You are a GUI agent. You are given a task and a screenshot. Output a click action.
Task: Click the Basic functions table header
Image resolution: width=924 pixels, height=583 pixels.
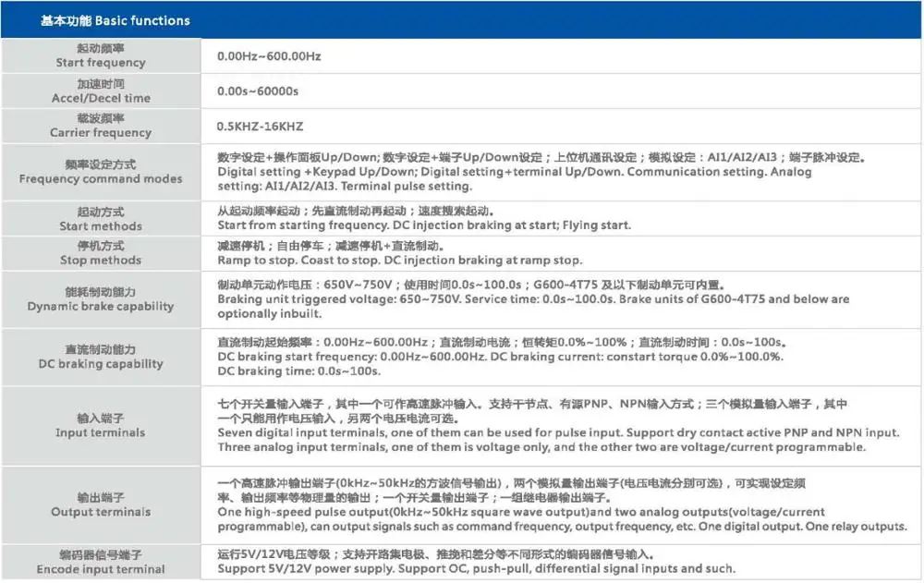115,20
